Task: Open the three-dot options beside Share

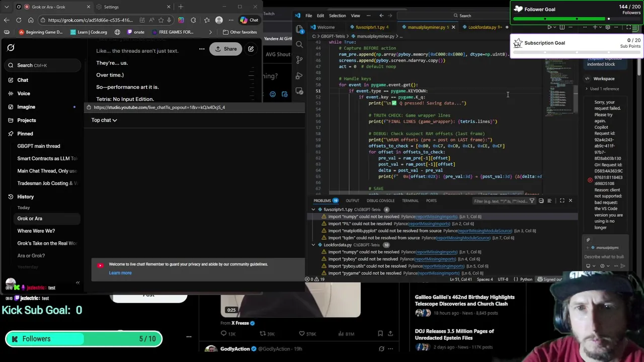Action: click(x=202, y=49)
